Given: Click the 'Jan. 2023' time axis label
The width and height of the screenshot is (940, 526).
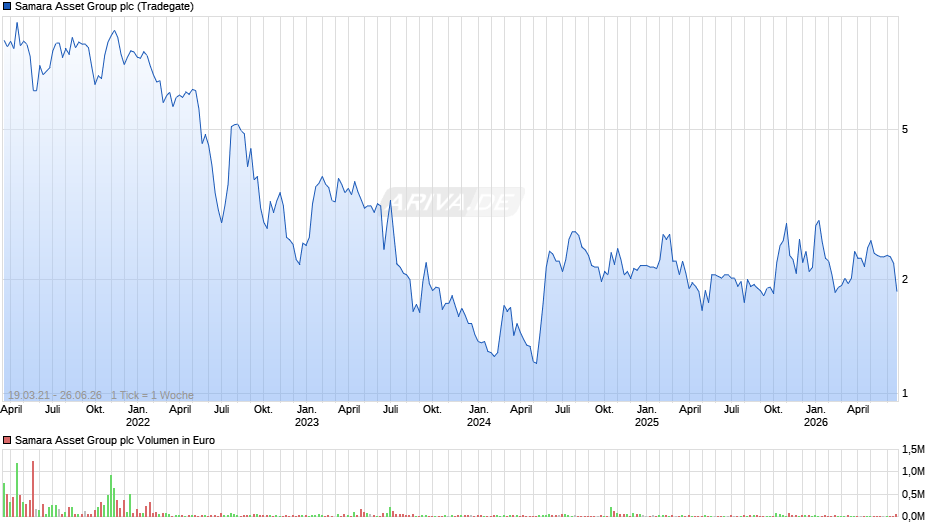Looking at the screenshot, I should (307, 416).
